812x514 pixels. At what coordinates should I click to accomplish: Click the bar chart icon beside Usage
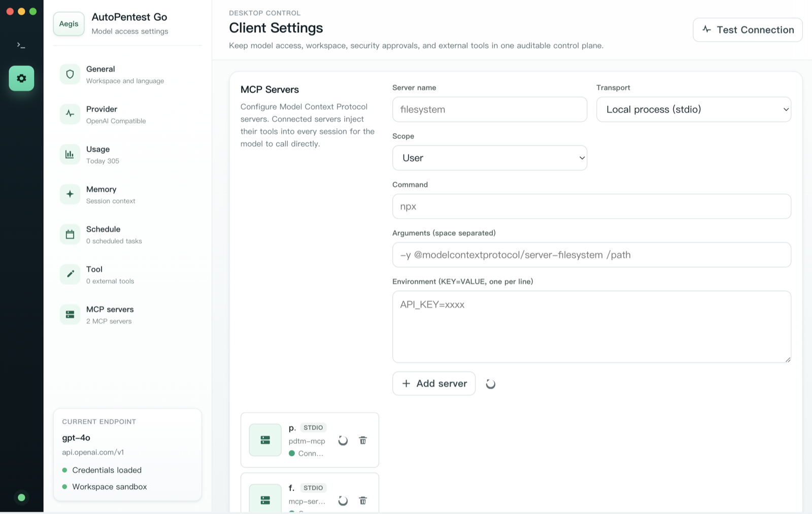(x=70, y=154)
